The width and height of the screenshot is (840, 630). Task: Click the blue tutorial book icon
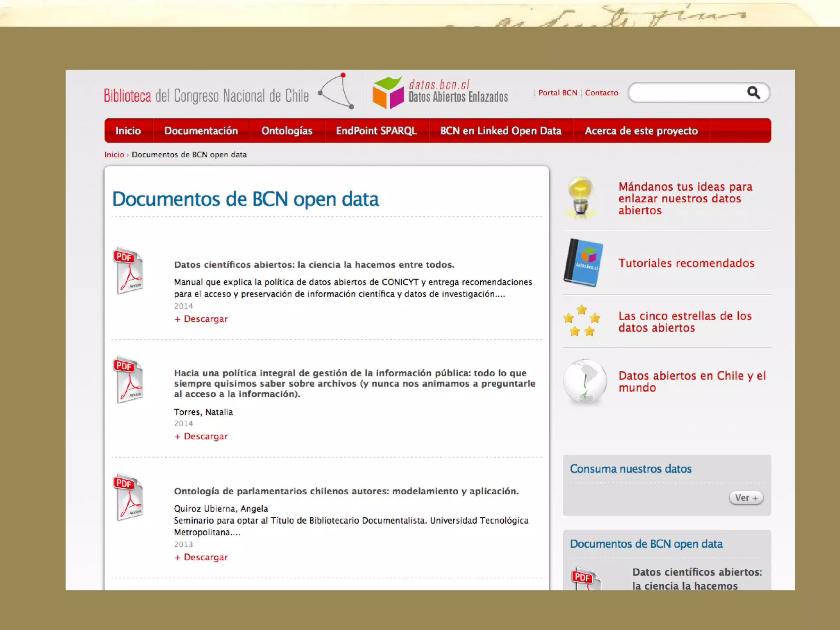tap(584, 262)
